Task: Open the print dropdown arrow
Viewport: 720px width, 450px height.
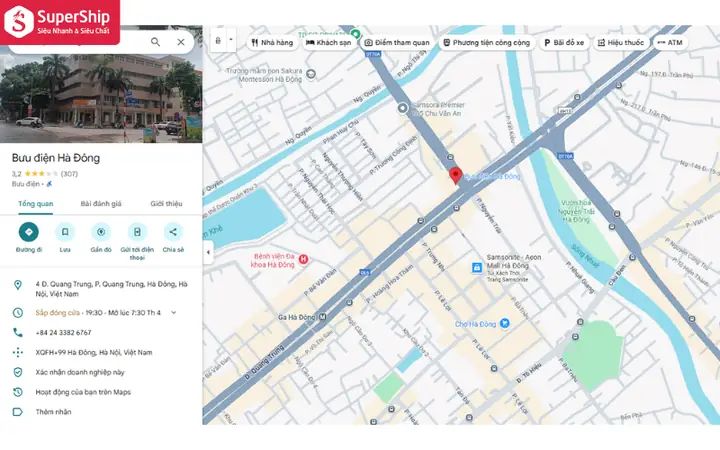Action: (x=231, y=40)
